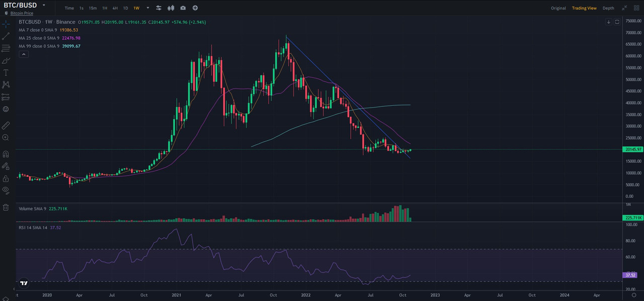The height and width of the screenshot is (301, 644).
Task: Click the 2020 label on time axis
Action: 47,295
